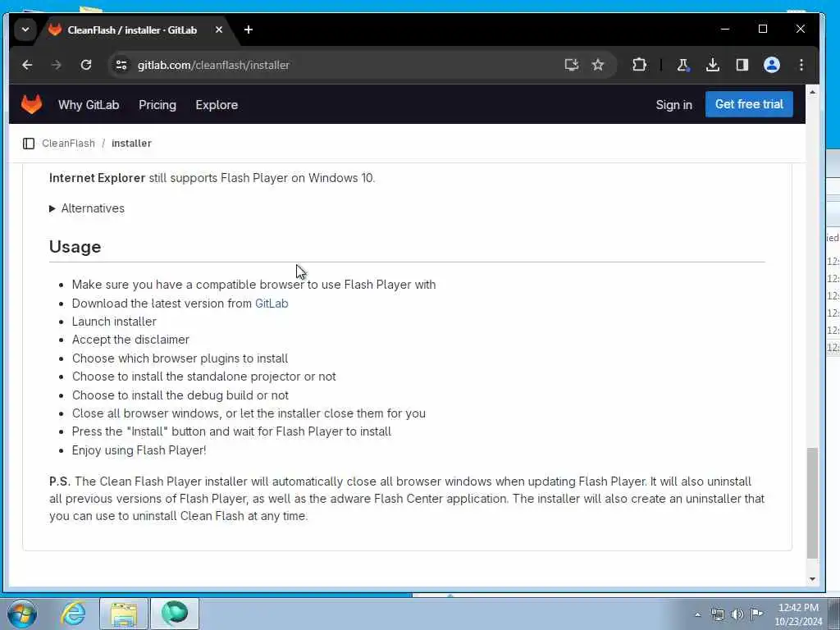
Task: Click 'Accept the disclaimer' list item
Action: [130, 340]
